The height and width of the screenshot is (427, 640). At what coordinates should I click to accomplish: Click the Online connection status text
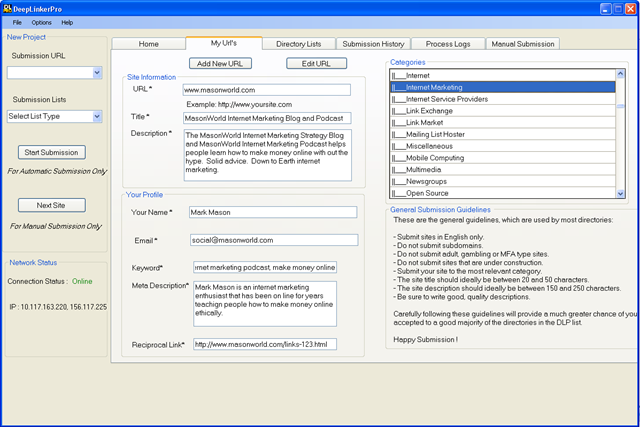pos(82,281)
